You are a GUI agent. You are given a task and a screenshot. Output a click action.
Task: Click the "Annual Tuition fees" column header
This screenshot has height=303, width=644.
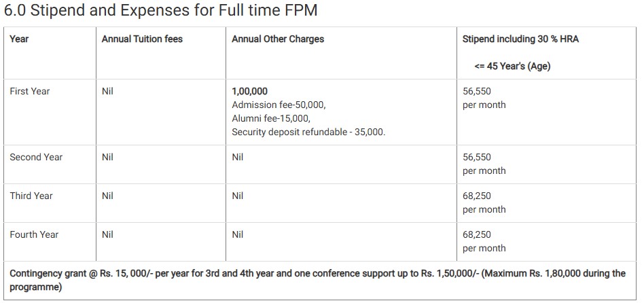(x=142, y=39)
